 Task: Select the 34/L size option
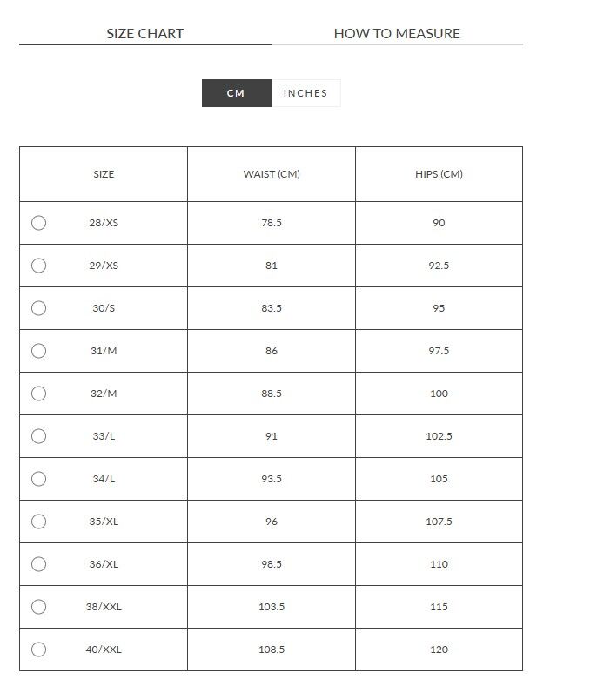(39, 479)
